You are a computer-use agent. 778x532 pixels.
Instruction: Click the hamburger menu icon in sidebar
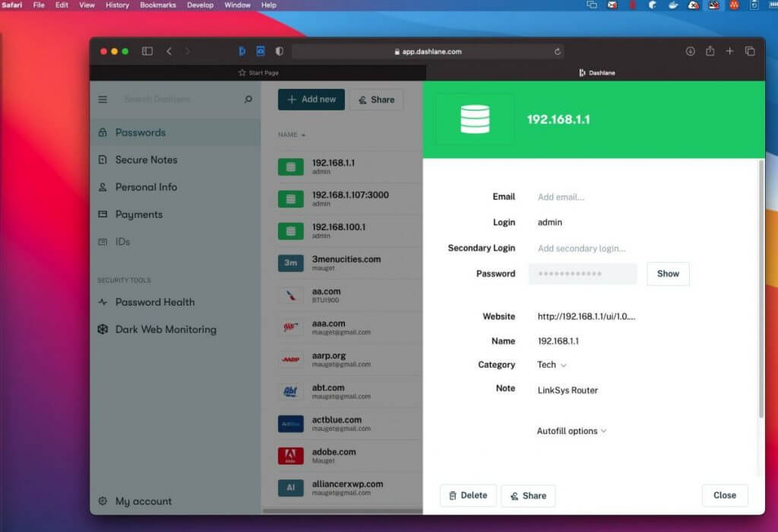click(x=103, y=100)
